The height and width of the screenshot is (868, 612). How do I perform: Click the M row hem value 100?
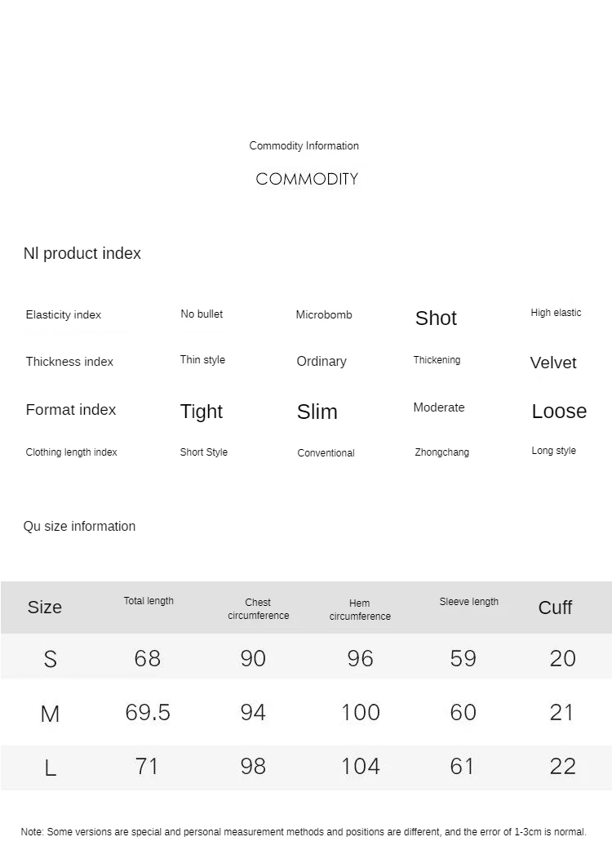coord(360,713)
